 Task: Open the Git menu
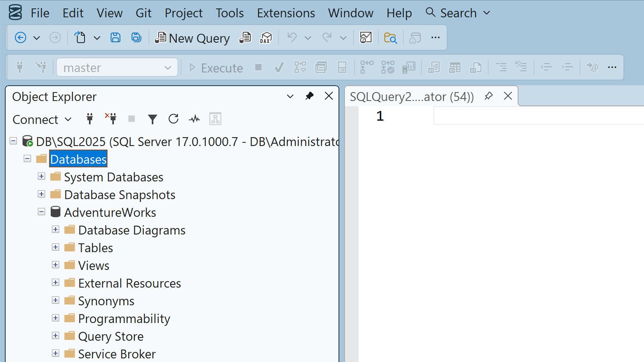[x=143, y=13]
